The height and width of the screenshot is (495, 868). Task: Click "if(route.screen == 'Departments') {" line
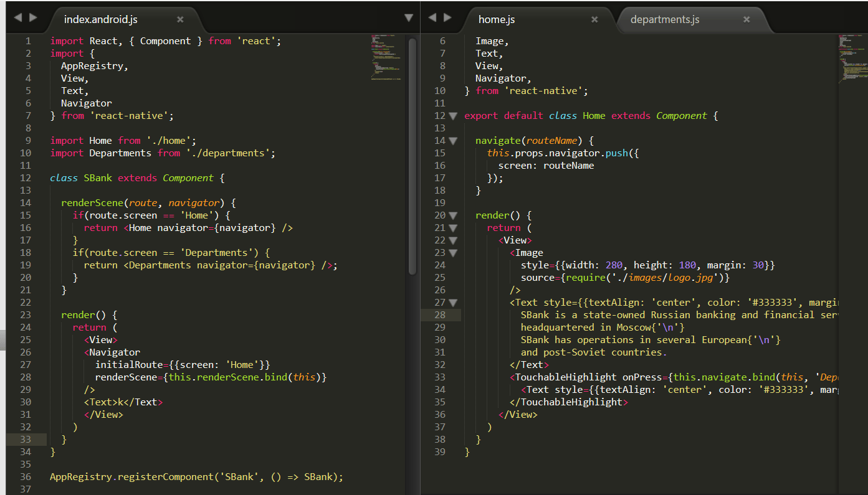[x=171, y=253]
